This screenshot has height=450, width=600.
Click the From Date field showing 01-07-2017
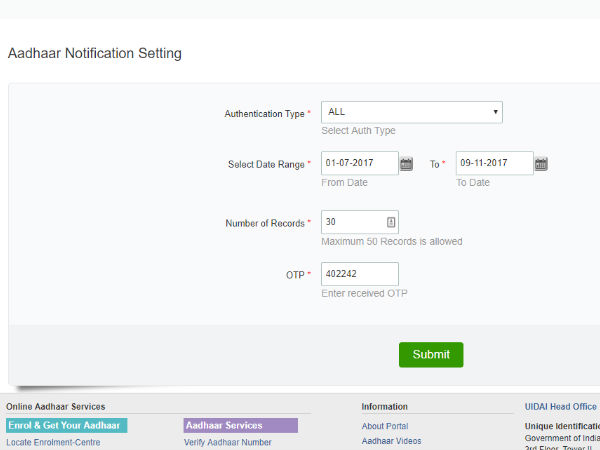coord(360,163)
